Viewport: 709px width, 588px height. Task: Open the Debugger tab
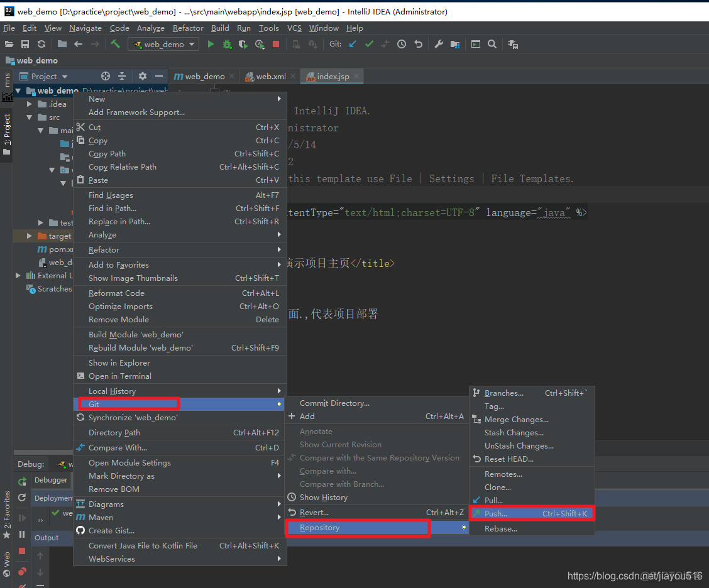(51, 480)
